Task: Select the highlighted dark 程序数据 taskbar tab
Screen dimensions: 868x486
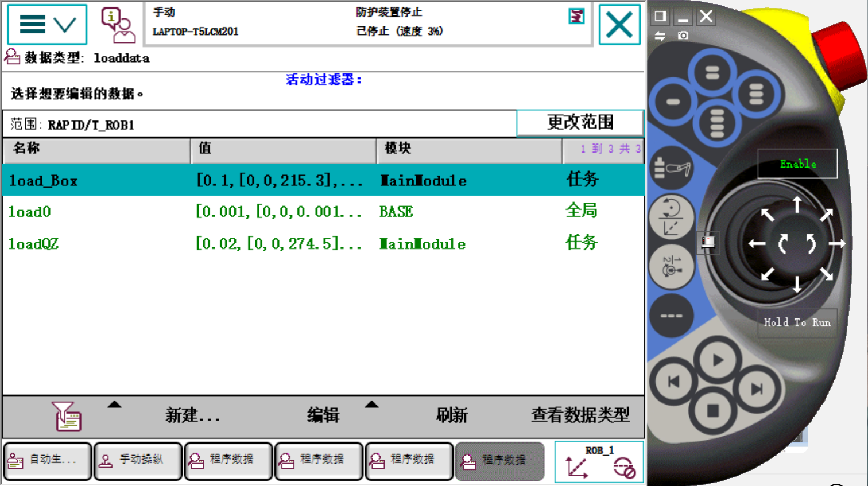Action: 499,461
